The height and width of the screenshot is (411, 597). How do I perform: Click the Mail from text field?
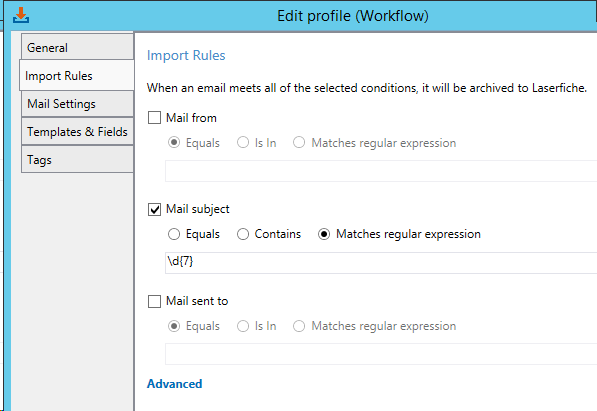pos(381,171)
